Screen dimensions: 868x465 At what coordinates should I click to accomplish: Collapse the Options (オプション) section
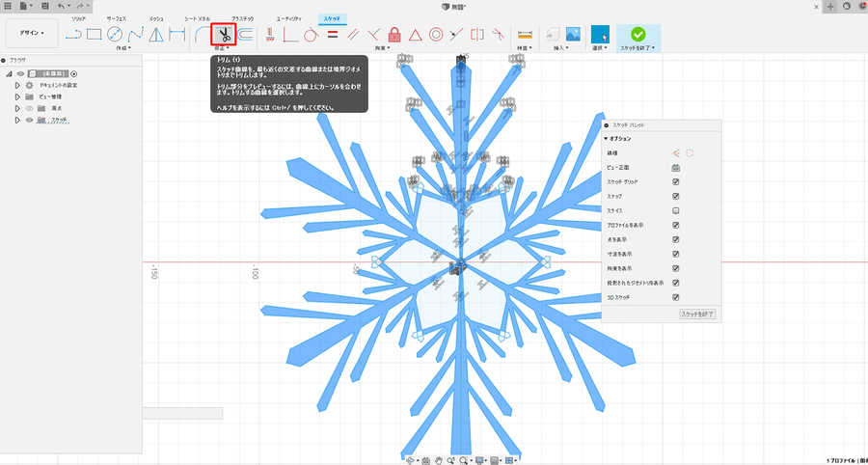click(x=607, y=139)
